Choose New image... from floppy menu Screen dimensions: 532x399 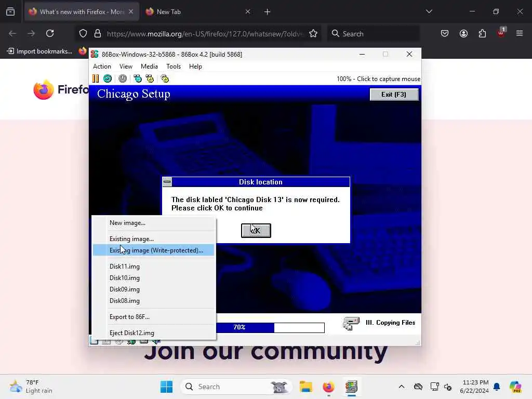coord(154,223)
